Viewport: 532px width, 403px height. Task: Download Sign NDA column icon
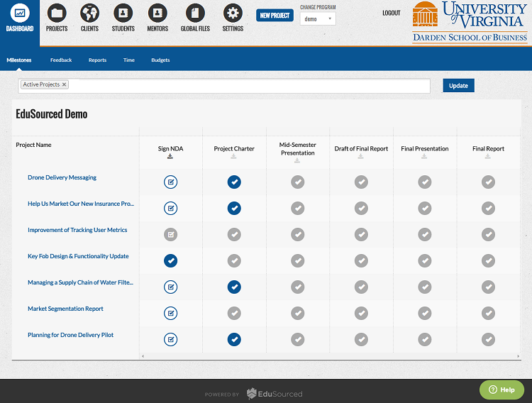tap(170, 157)
